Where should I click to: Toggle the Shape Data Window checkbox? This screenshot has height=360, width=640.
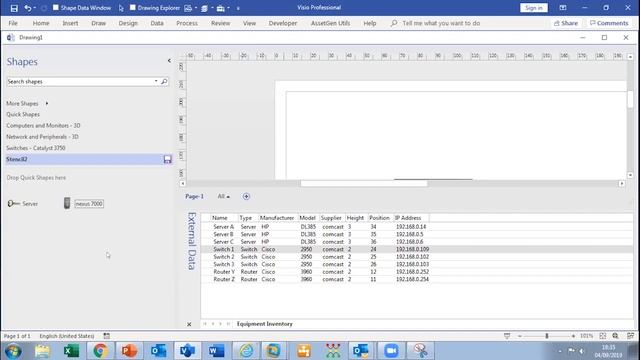point(56,7)
